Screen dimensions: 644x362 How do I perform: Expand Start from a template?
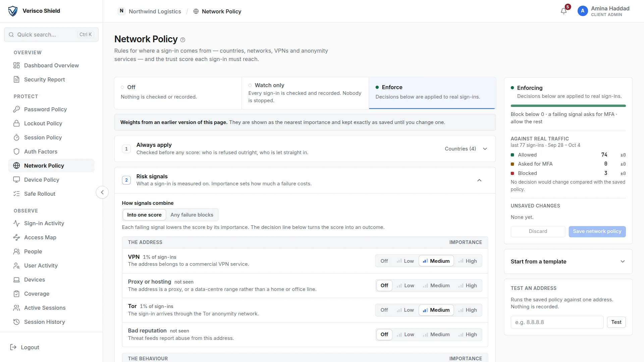(x=623, y=261)
